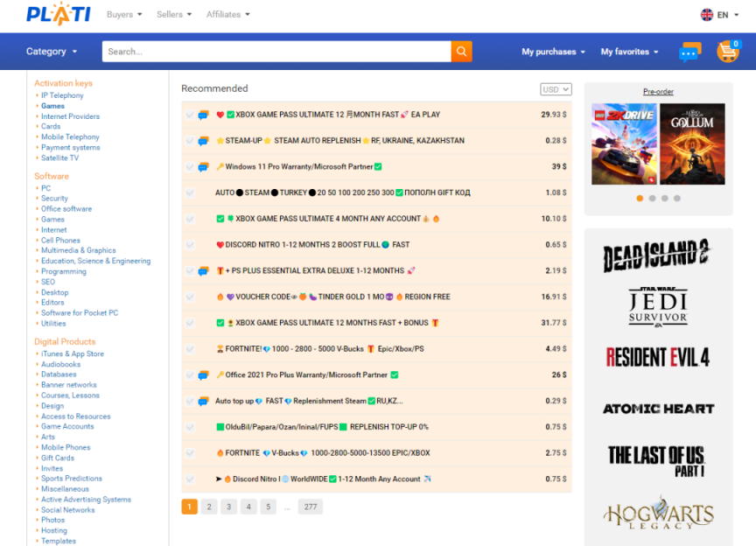Click the Jedi Survivor logo
The width and height of the screenshot is (756, 546).
[658, 307]
